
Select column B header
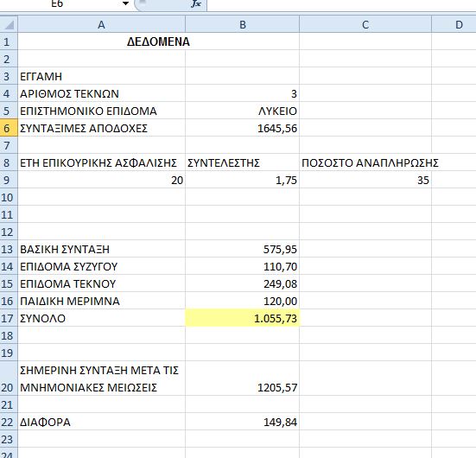tap(242, 24)
